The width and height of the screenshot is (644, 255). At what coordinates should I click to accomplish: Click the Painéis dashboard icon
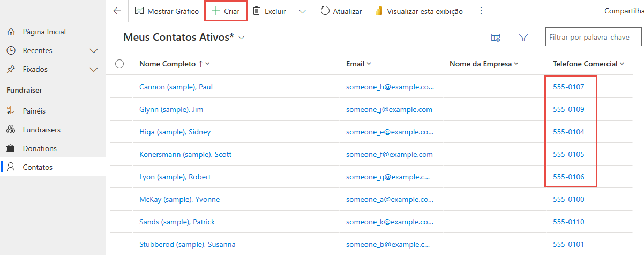point(11,111)
